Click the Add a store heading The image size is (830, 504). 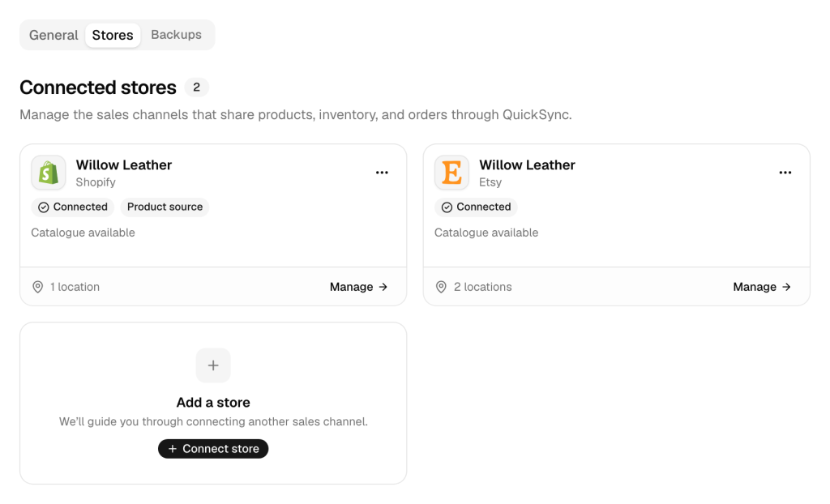213,403
